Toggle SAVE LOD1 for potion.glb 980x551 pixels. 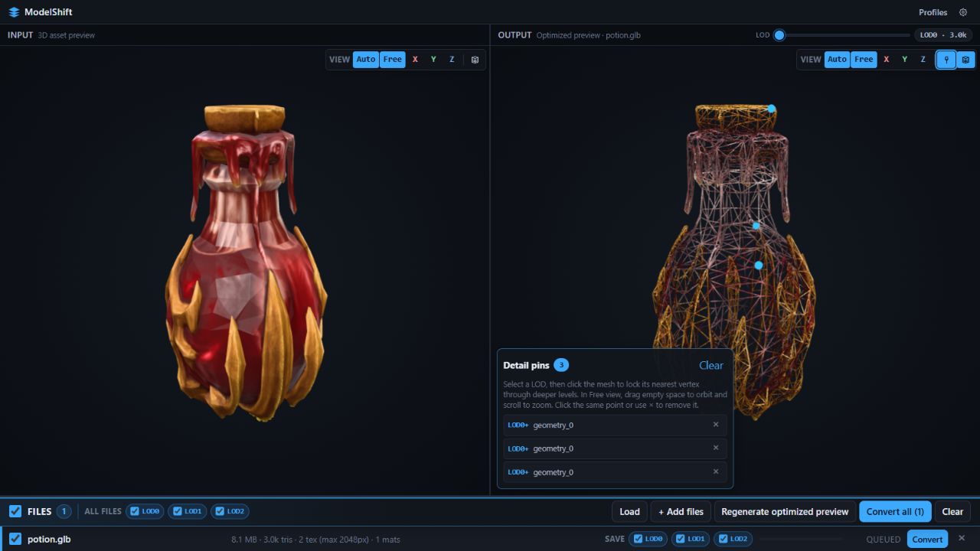(680, 539)
